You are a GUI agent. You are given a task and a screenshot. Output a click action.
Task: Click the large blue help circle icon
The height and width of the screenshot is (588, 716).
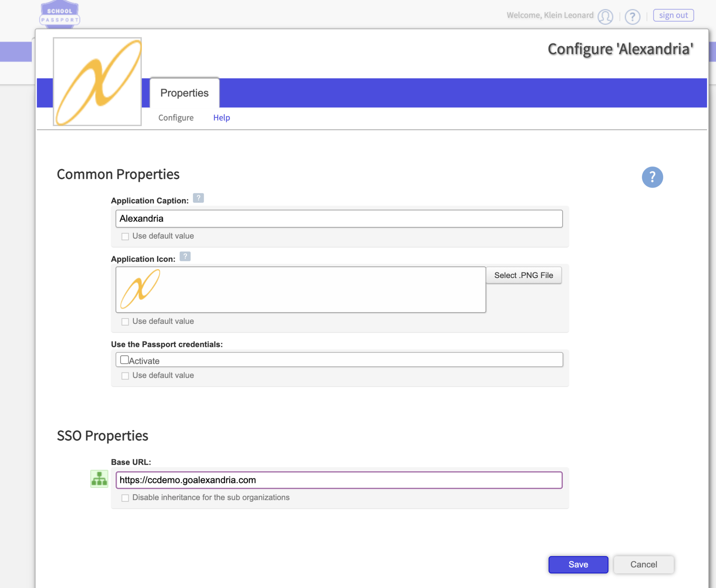[x=652, y=177]
